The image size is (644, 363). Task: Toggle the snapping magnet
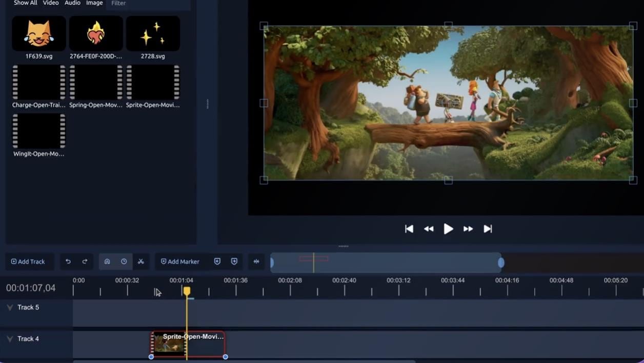(x=107, y=261)
